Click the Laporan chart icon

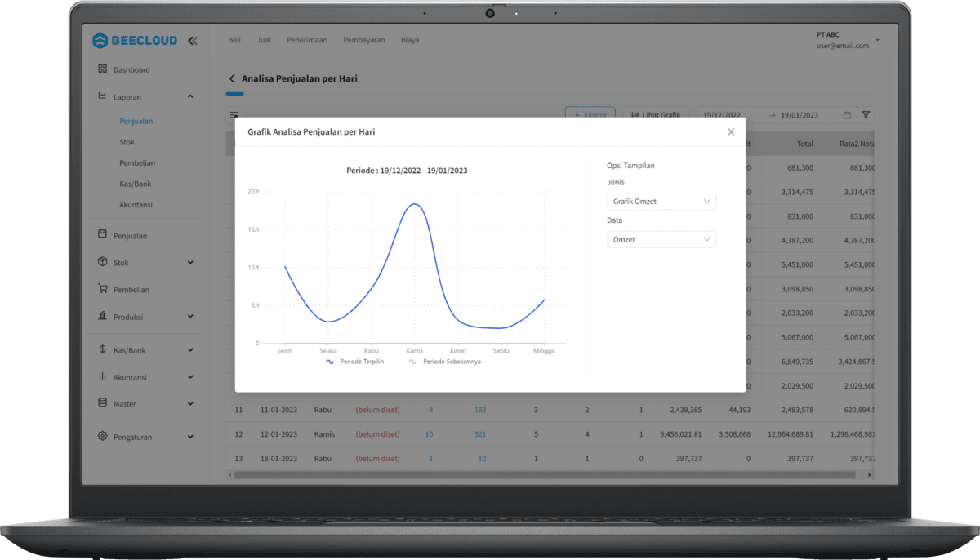(102, 96)
